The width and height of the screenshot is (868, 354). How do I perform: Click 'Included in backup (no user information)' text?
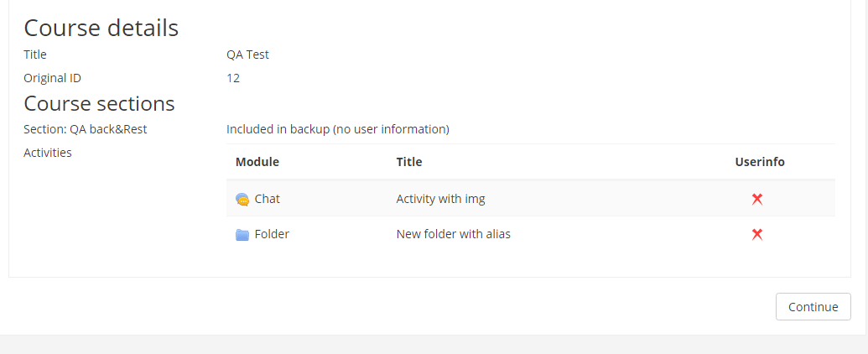[338, 129]
